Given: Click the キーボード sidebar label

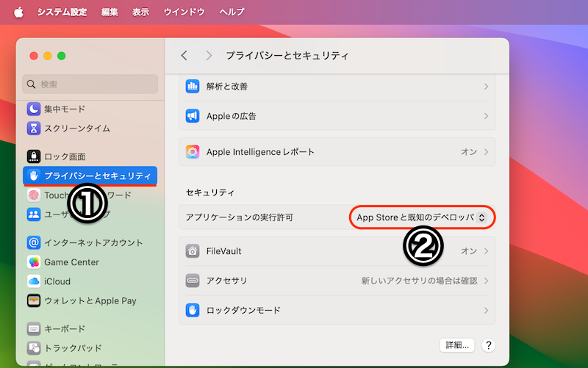Looking at the screenshot, I should tap(65, 328).
